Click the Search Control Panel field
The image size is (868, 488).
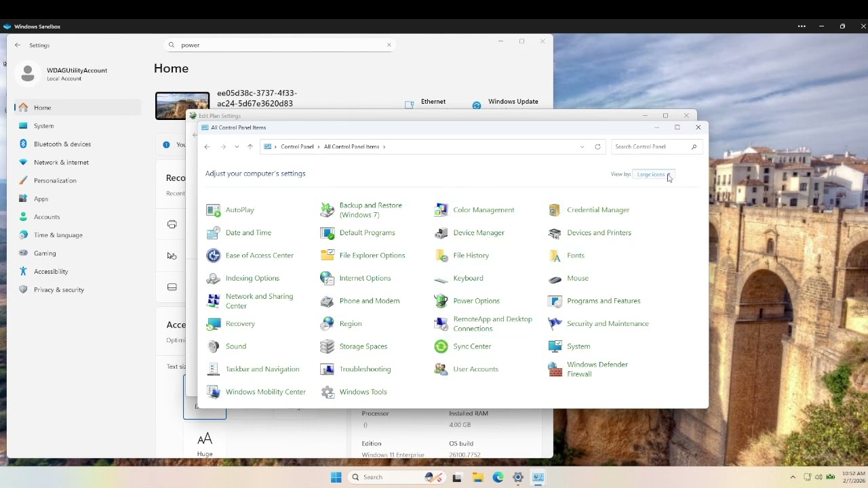click(x=655, y=146)
